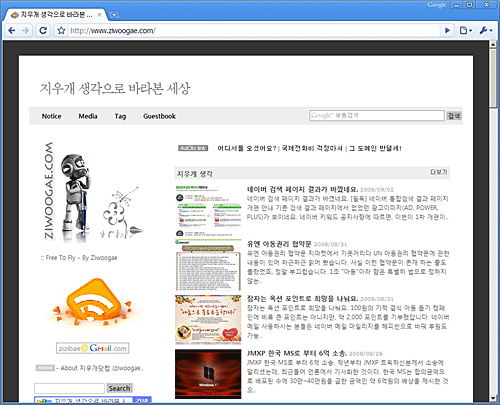Open a new tab with the plus button
The height and width of the screenshot is (405, 500).
click(114, 15)
